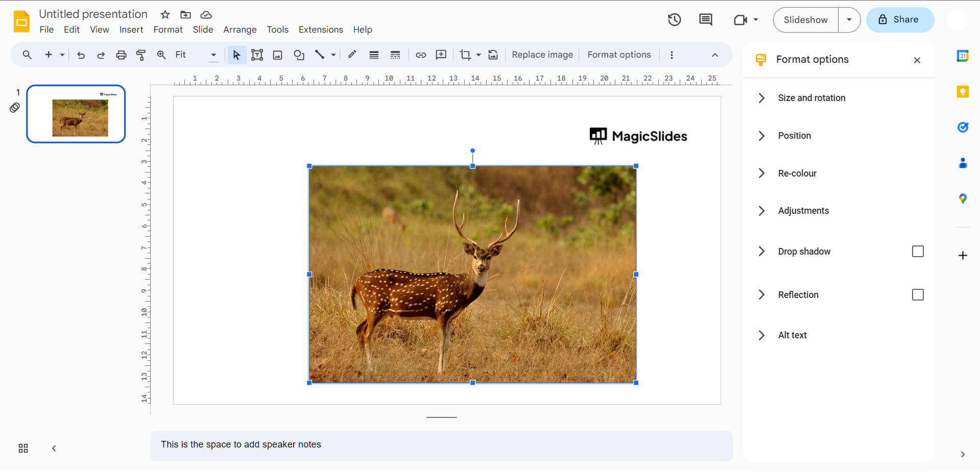Image resolution: width=980 pixels, height=472 pixels.
Task: Open the shape tool
Action: click(299, 55)
